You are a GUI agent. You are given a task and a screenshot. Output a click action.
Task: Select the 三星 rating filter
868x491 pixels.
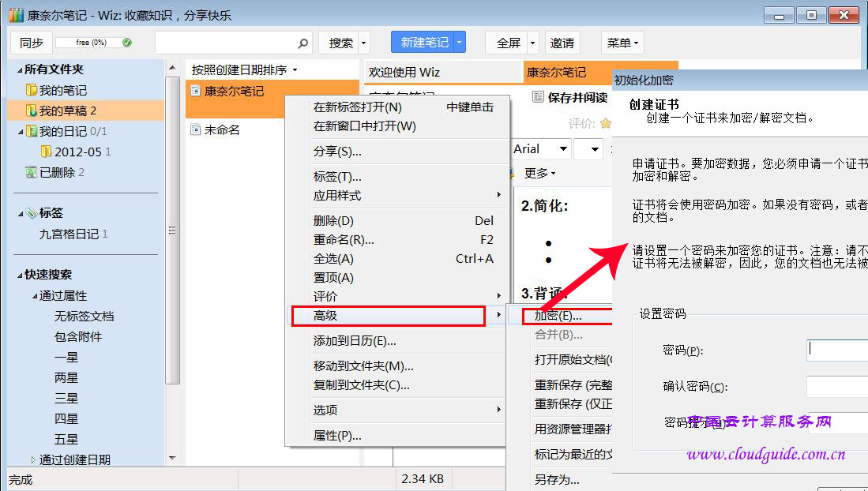pyautogui.click(x=66, y=398)
